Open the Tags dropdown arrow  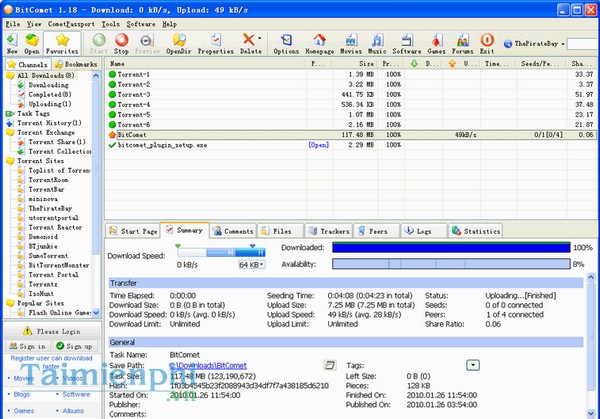[473, 365]
